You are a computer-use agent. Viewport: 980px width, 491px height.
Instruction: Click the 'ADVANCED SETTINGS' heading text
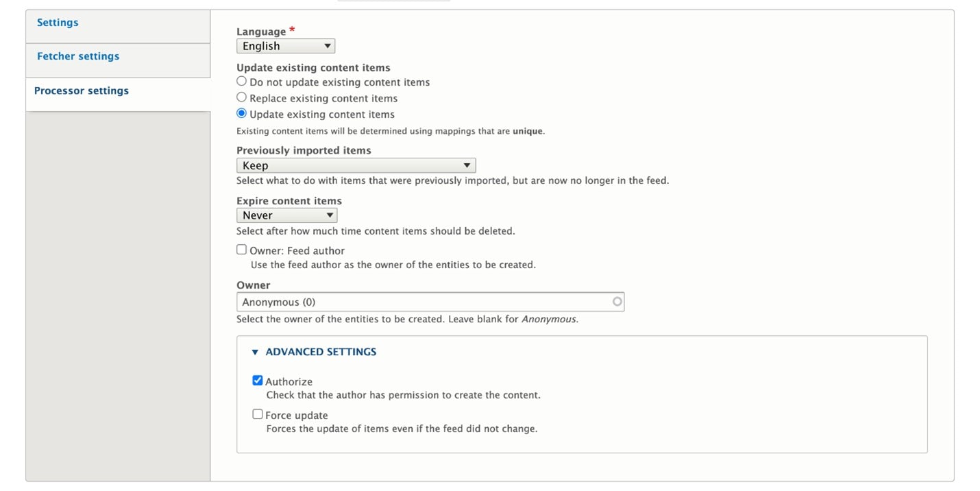coord(321,352)
